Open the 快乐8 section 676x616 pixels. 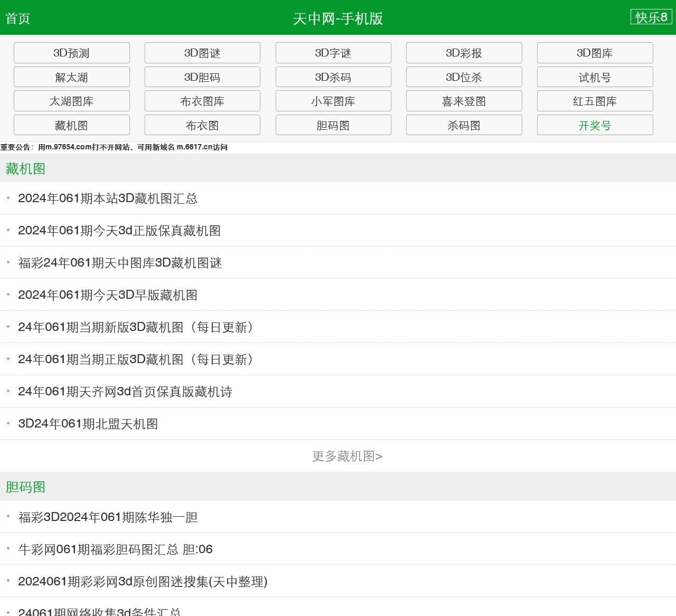[x=651, y=17]
